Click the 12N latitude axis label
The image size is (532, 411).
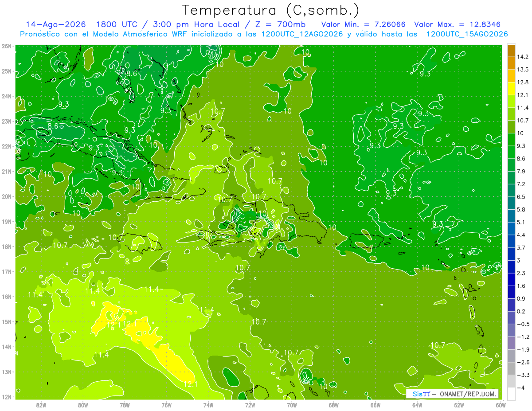coord(7,397)
